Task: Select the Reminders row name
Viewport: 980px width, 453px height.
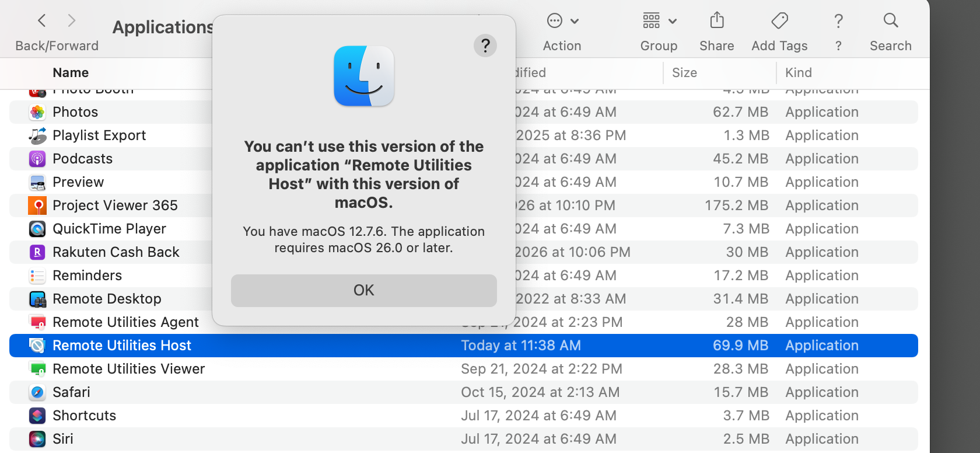Action: coord(87,276)
